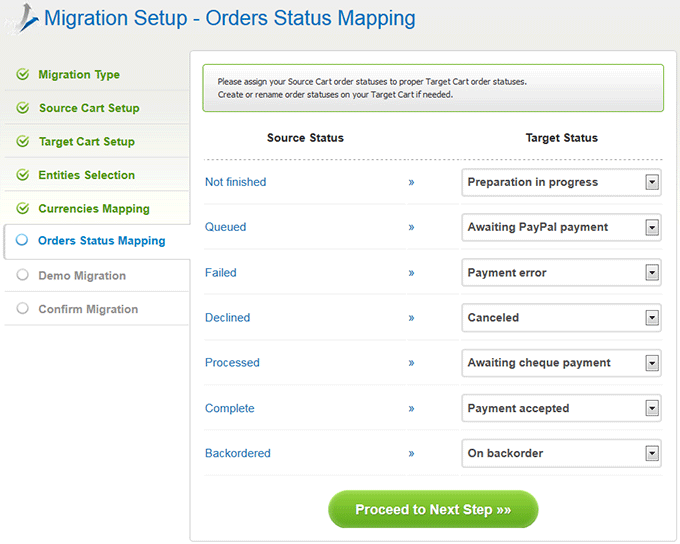Viewport: 680px width, 544px height.
Task: Click the double arrow in the Failed row
Action: (x=411, y=273)
